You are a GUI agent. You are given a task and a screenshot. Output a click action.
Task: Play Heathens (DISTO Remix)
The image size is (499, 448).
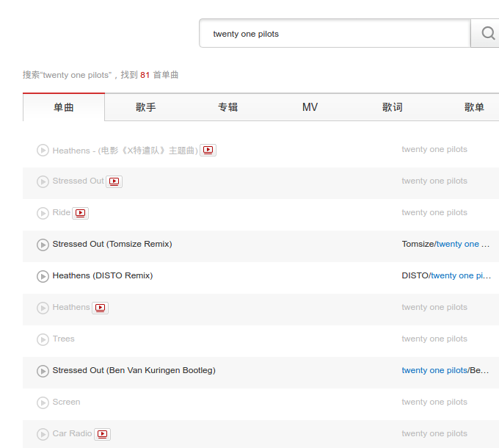[43, 276]
